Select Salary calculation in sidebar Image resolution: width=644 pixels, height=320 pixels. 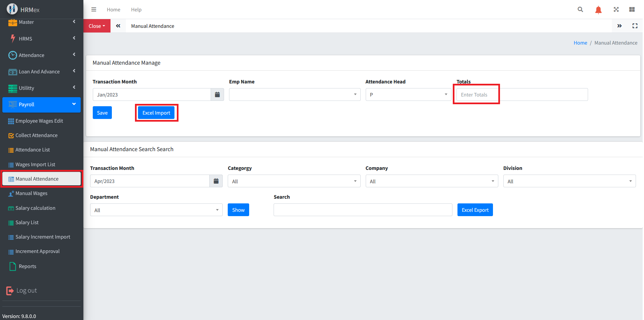(x=35, y=208)
